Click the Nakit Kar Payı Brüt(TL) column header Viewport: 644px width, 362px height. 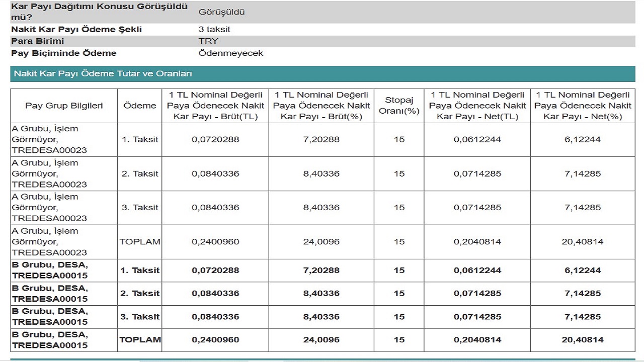click(x=215, y=106)
